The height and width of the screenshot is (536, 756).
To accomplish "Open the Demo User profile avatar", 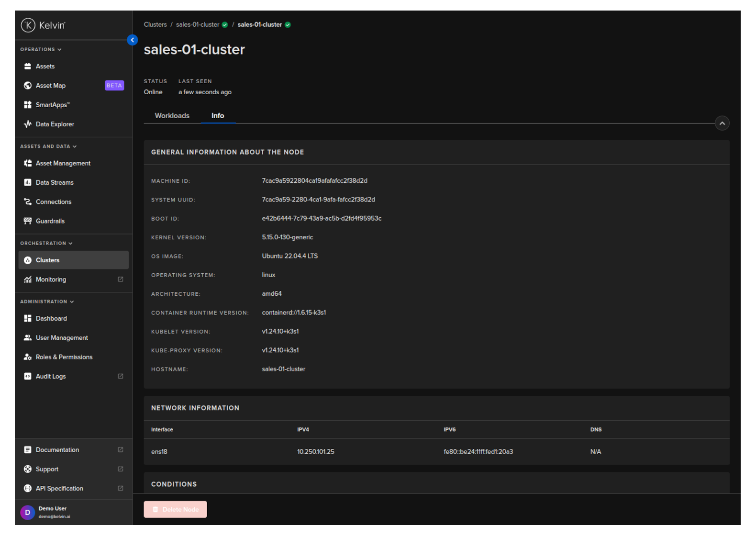I will [27, 512].
